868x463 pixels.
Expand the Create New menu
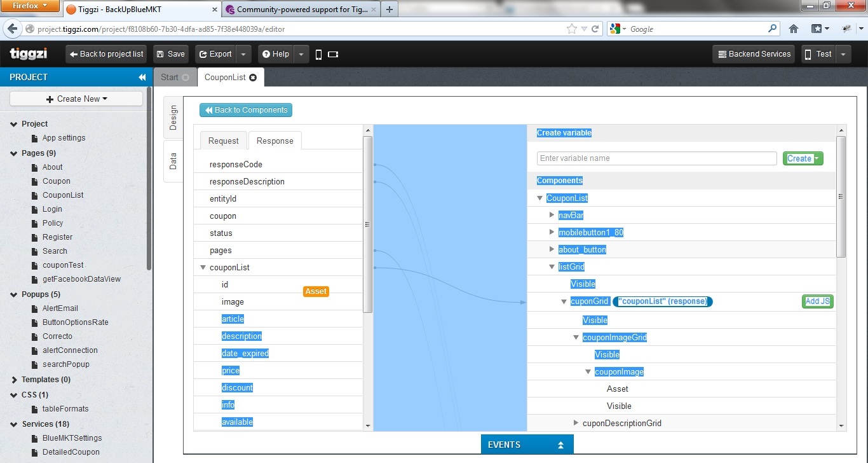point(76,99)
